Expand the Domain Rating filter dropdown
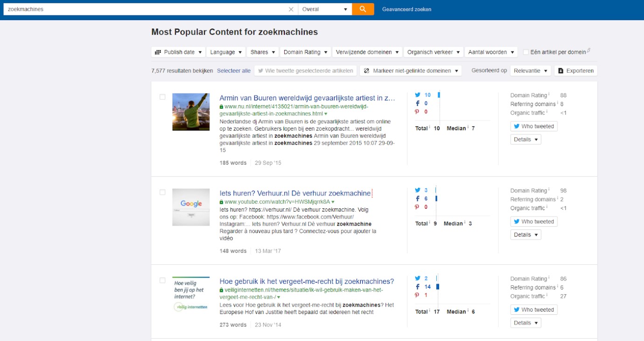Image resolution: width=644 pixels, height=341 pixels. [305, 52]
